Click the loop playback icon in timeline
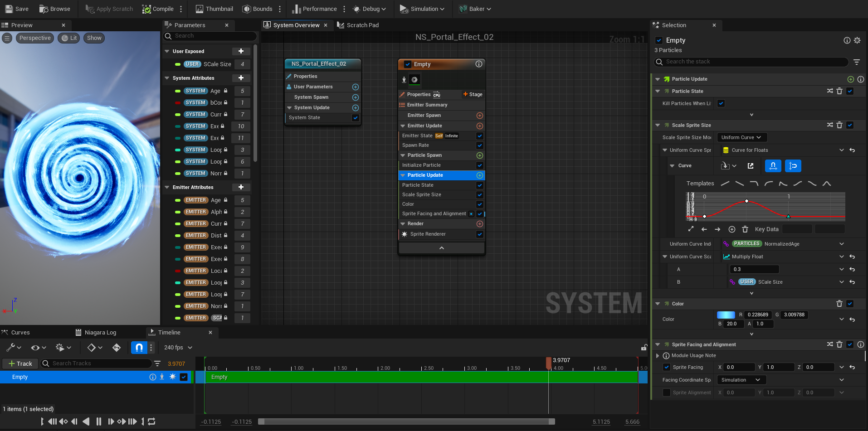Screen dimensions: 868x431 tap(152, 421)
